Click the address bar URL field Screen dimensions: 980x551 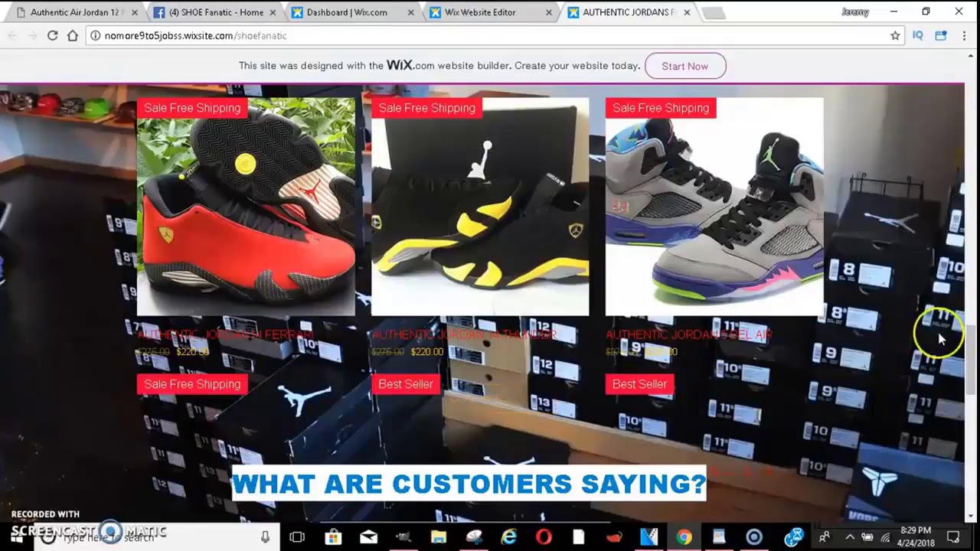click(x=490, y=35)
